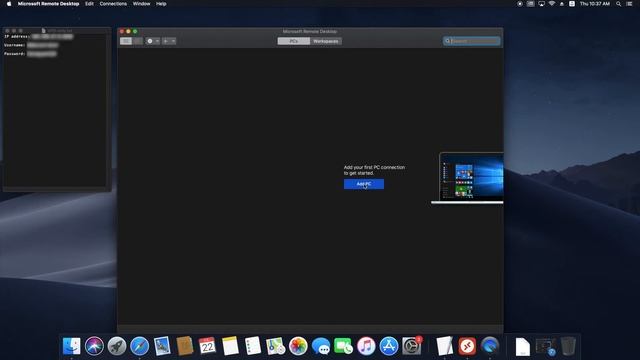Open Maps from the Dock
Viewport: 640px width, 360px height.
coord(276,346)
